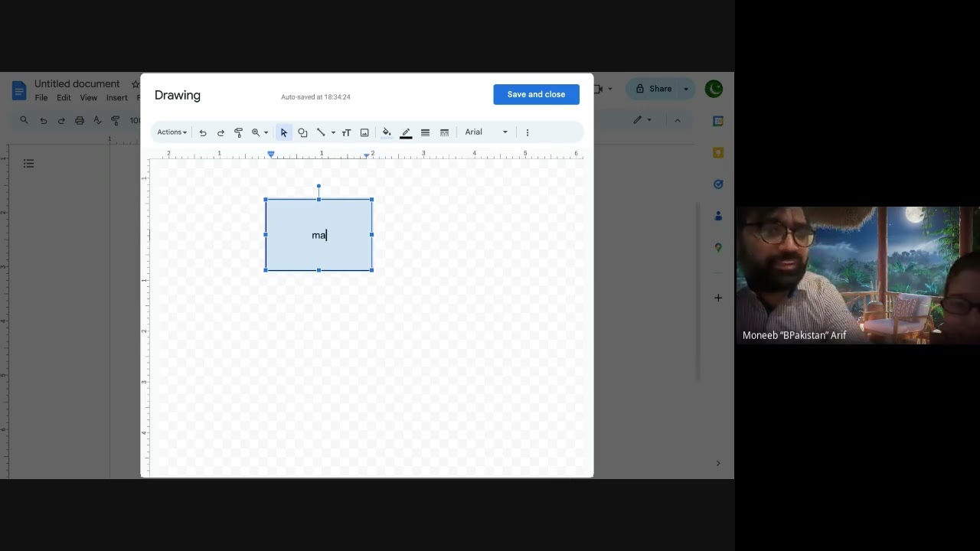980x551 pixels.
Task: Run spelling and grammar check
Action: click(97, 120)
